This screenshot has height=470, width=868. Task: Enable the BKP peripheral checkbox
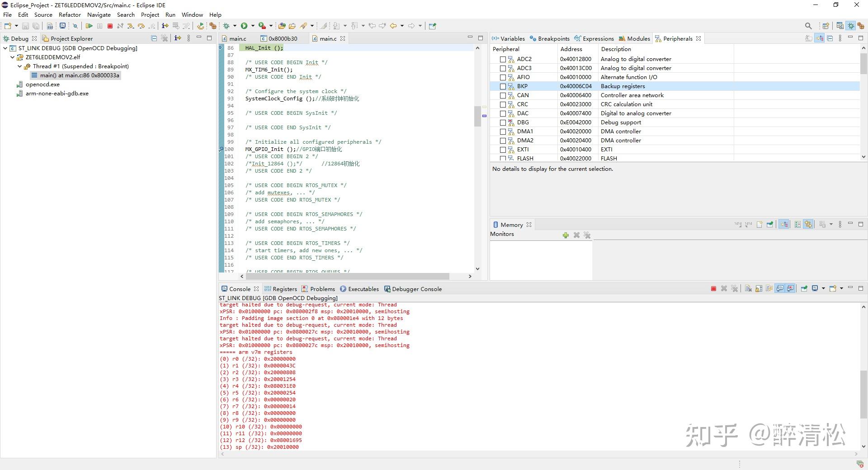[503, 86]
